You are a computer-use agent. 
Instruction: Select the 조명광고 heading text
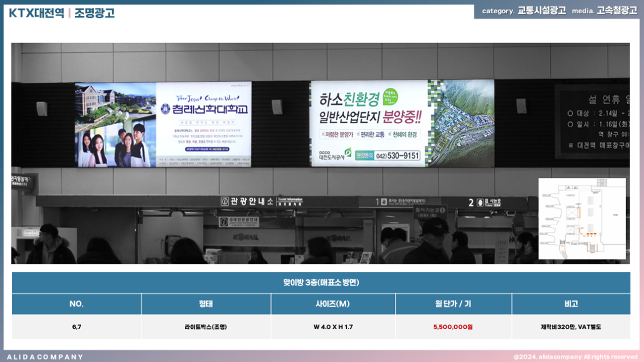coord(95,13)
